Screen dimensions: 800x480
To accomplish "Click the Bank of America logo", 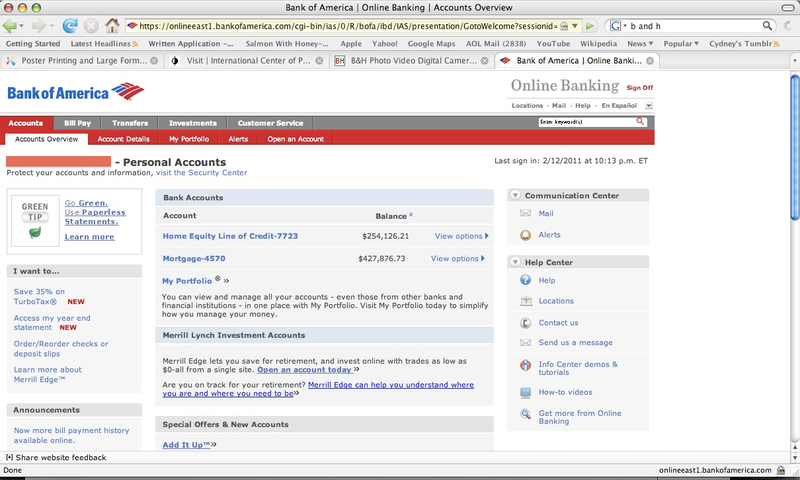I will click(x=76, y=92).
